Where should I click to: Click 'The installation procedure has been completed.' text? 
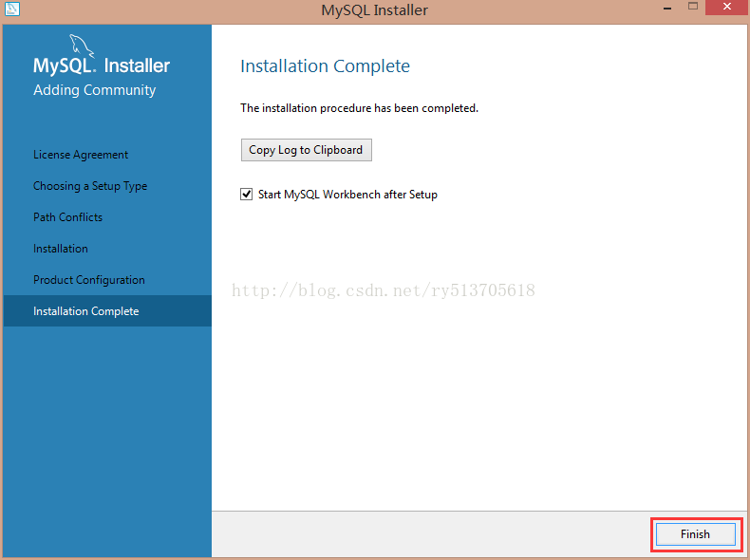pos(359,108)
